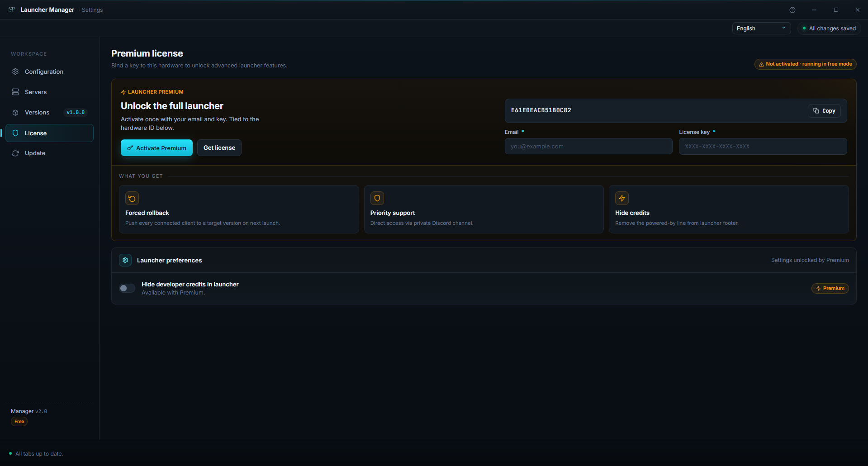Focus the License key input field
Image resolution: width=868 pixels, height=466 pixels.
[x=763, y=147]
